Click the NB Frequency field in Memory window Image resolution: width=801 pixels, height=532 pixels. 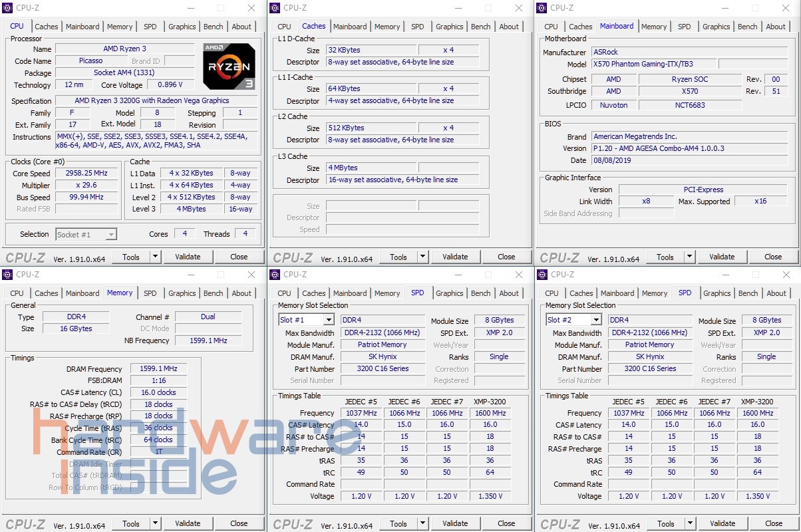pyautogui.click(x=208, y=340)
